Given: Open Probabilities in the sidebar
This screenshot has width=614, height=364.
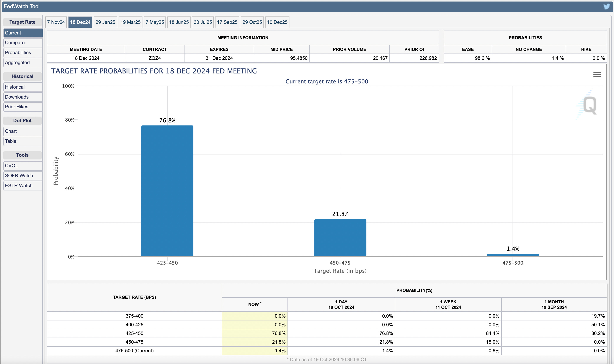Looking at the screenshot, I should 18,52.
